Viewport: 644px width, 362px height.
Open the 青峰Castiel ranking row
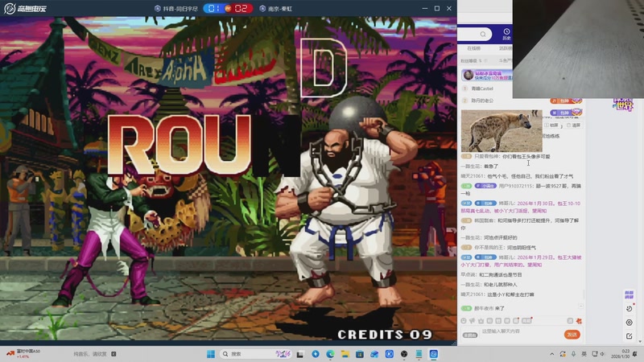point(487,88)
